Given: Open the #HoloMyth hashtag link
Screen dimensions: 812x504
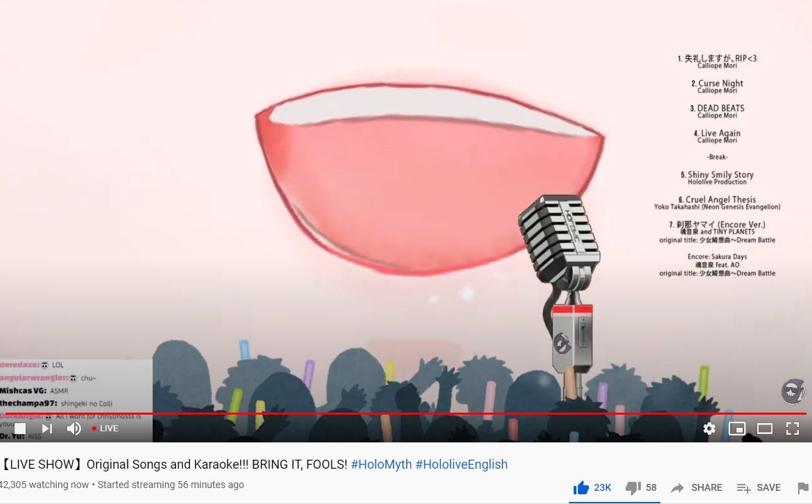Looking at the screenshot, I should (381, 464).
